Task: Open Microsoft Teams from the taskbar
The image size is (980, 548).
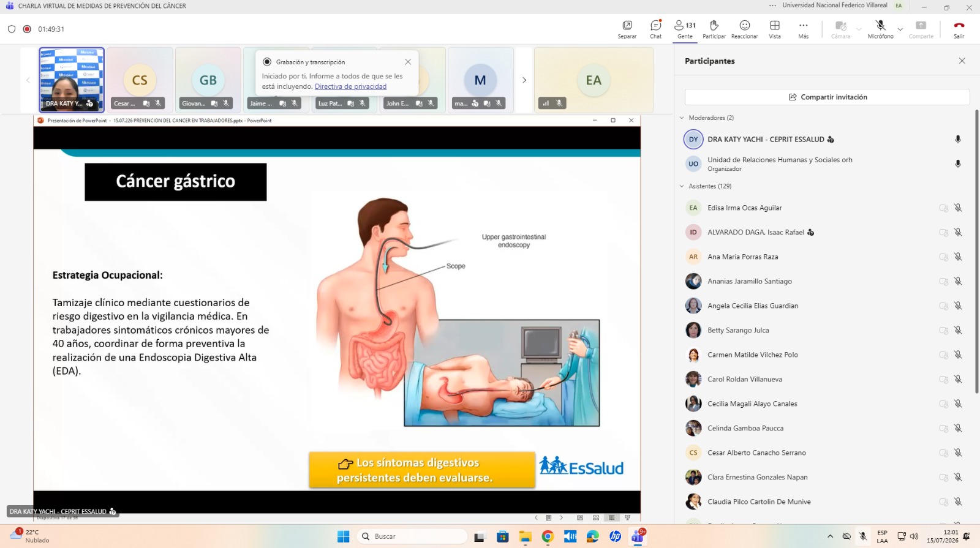Action: [638, 536]
